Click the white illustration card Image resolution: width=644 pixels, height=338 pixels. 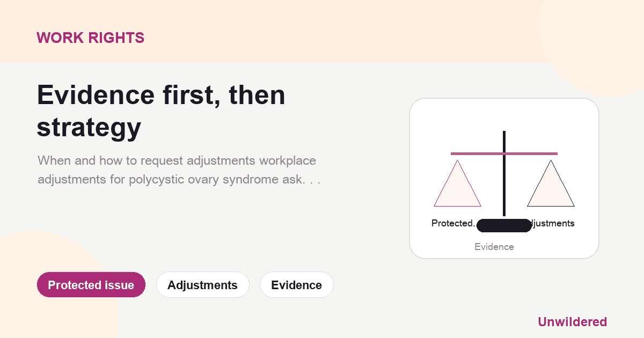(504, 178)
